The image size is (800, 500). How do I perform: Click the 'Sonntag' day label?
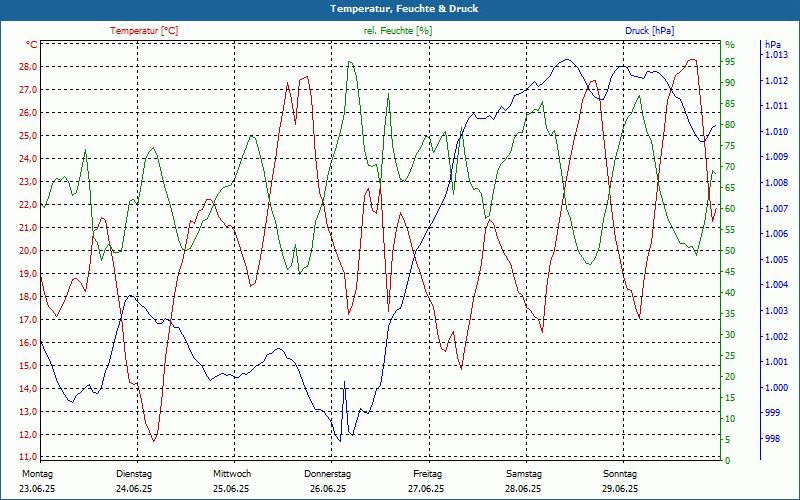(620, 474)
